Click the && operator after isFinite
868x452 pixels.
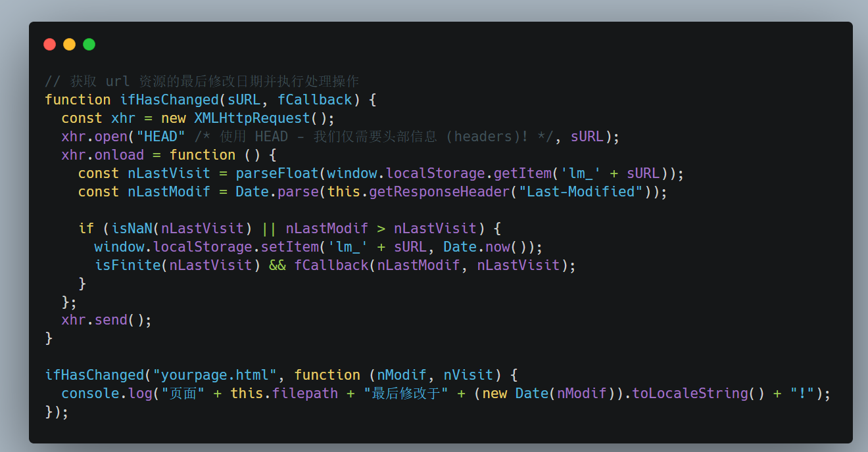(277, 265)
